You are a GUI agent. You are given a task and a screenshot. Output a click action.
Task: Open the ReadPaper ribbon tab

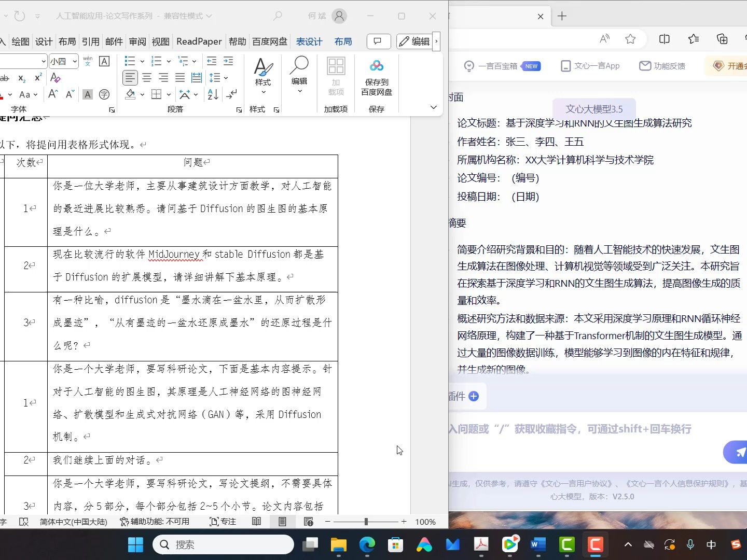tap(199, 41)
